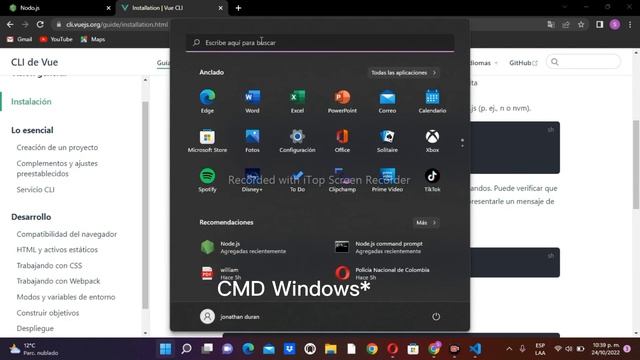Reload the current page
Screen dimensions: 640x360
(x=40, y=24)
